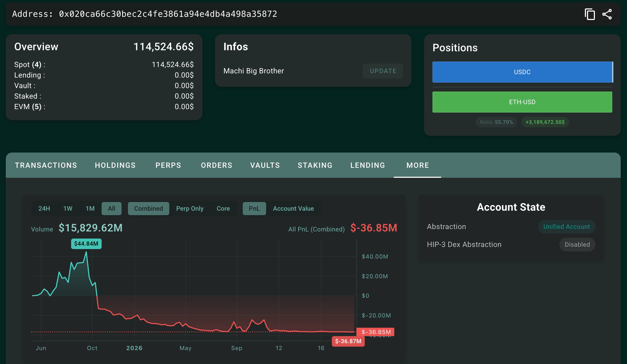627x364 pixels.
Task: Switch to the Staking tab
Action: coord(315,165)
